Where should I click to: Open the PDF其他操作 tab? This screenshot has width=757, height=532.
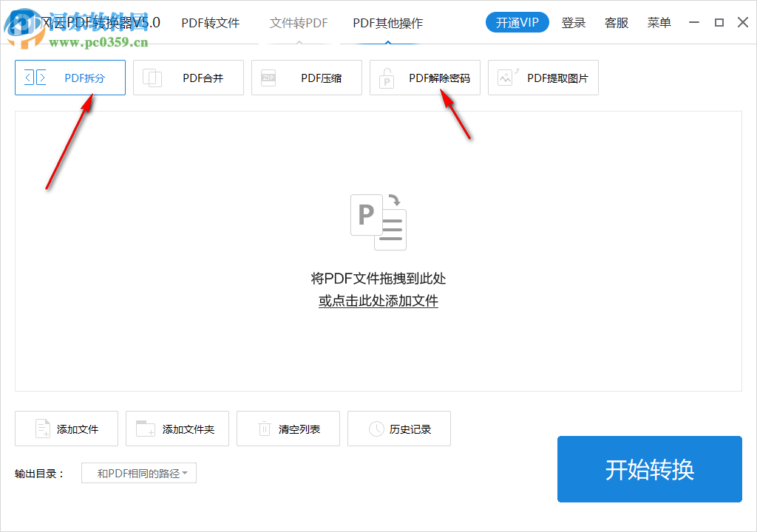pos(386,23)
